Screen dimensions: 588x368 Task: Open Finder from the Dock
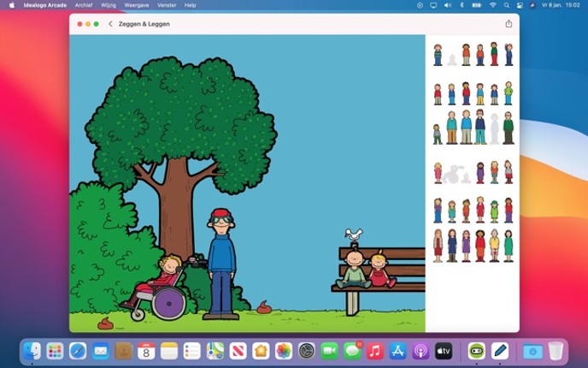point(32,351)
